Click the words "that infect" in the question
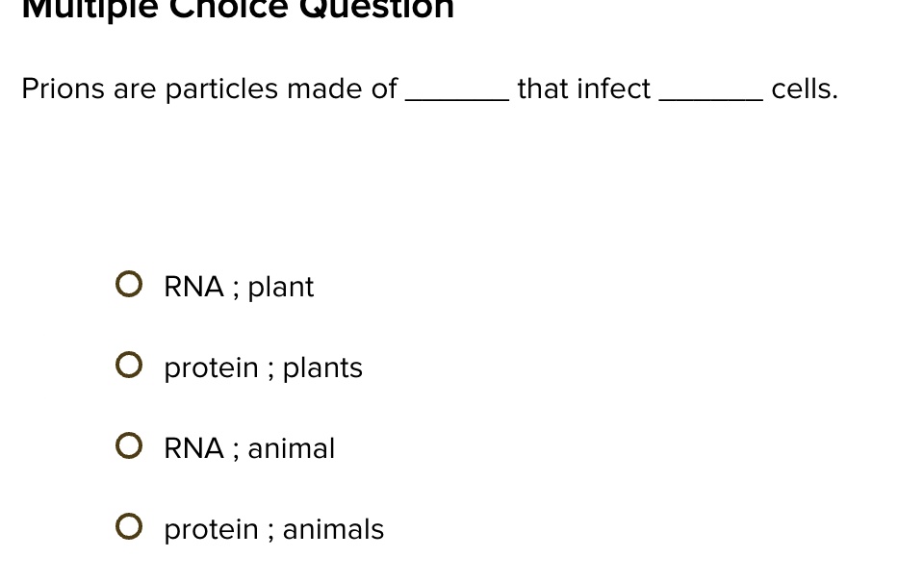924x583 pixels. click(x=584, y=89)
